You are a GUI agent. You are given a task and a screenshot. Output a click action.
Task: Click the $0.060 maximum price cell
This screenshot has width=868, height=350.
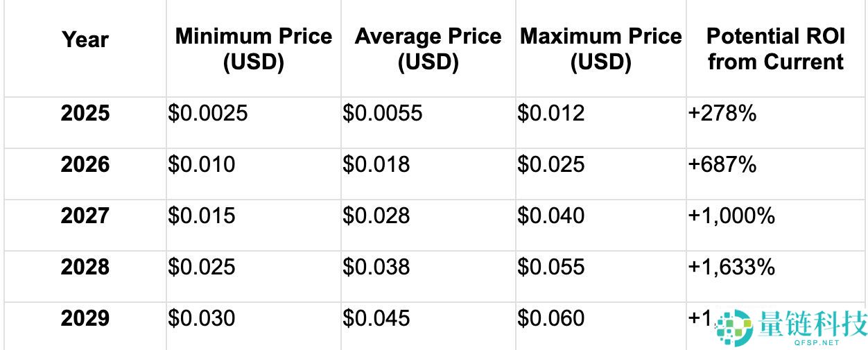[x=551, y=318]
